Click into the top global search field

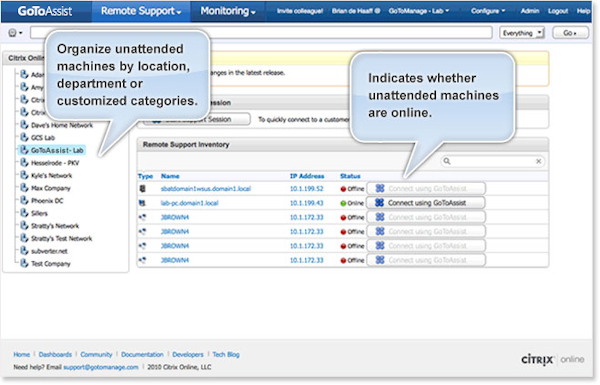(261, 33)
